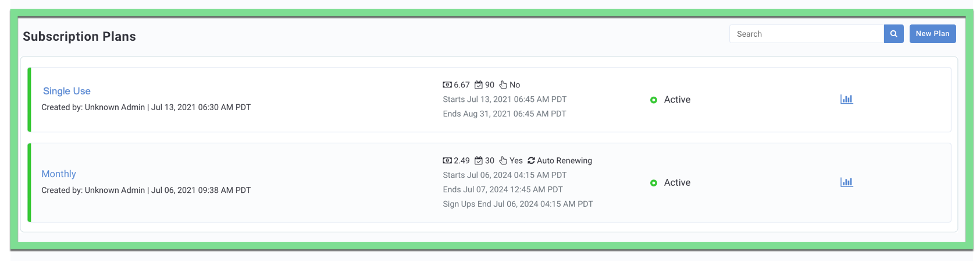Click the money icon beside 2.49
The height and width of the screenshot is (261, 980).
click(x=447, y=160)
